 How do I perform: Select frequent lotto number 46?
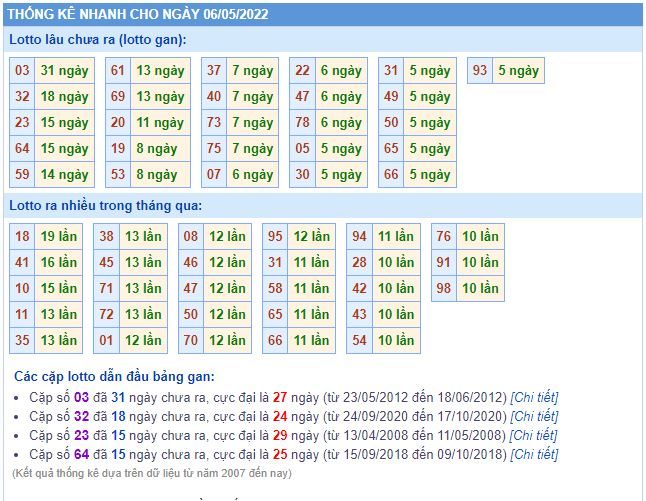[x=191, y=262]
